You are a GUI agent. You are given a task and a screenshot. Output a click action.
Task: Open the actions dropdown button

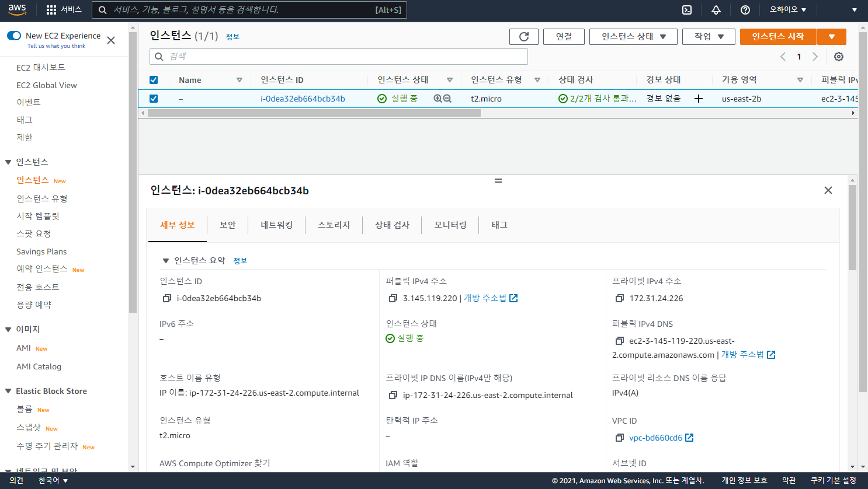click(709, 37)
